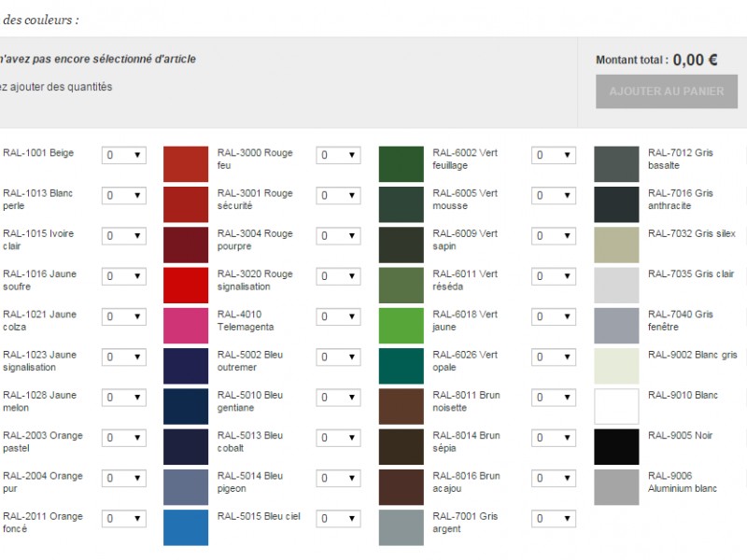
Task: Expand quantity dropdown for RAL-6005 Vert mousse
Action: 554,196
